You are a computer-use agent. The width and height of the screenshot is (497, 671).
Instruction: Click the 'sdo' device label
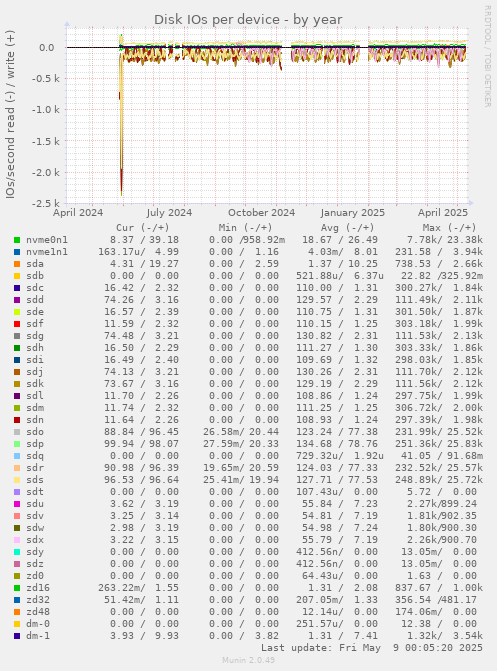click(x=35, y=432)
